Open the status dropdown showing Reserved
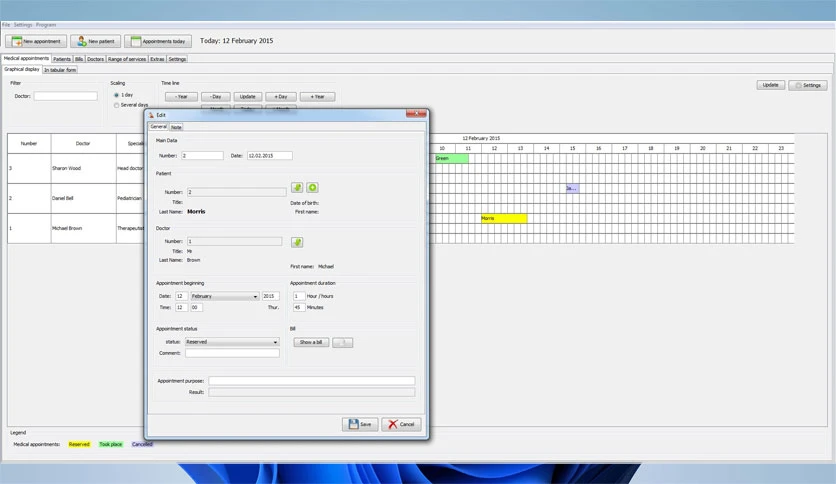This screenshot has width=836, height=484. tap(232, 342)
